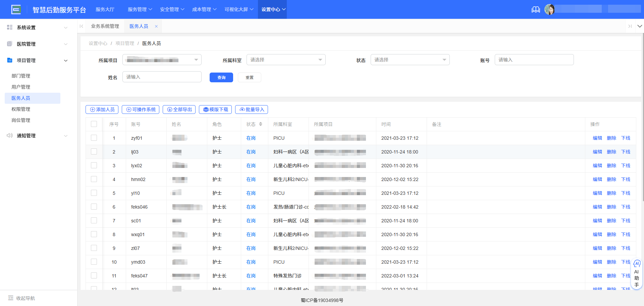
Task: Open the 状态 filter dropdown
Action: point(410,60)
